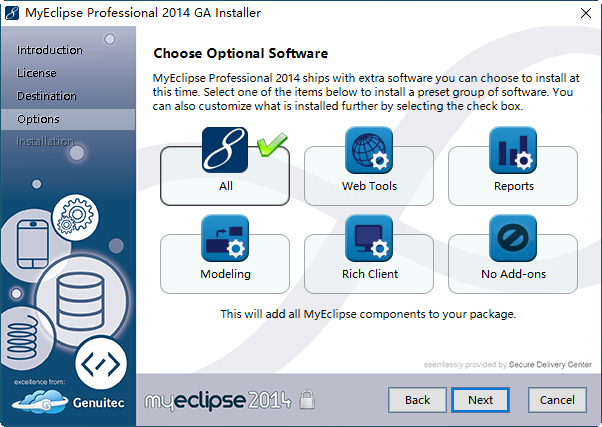This screenshot has height=427, width=602.
Task: Choose the Rich Client monitor icon
Action: point(369,240)
